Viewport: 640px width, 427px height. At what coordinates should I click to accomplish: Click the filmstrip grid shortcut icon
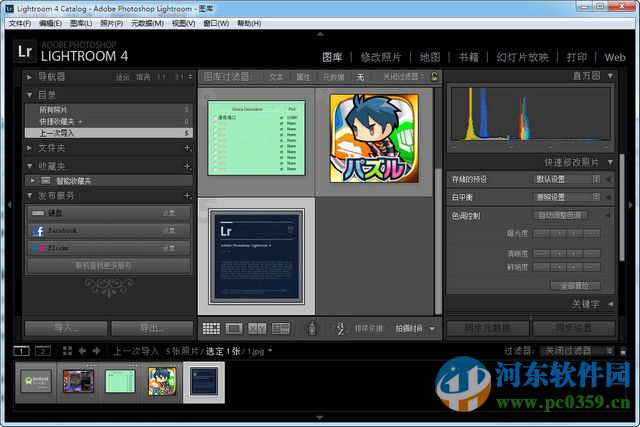pyautogui.click(x=67, y=351)
